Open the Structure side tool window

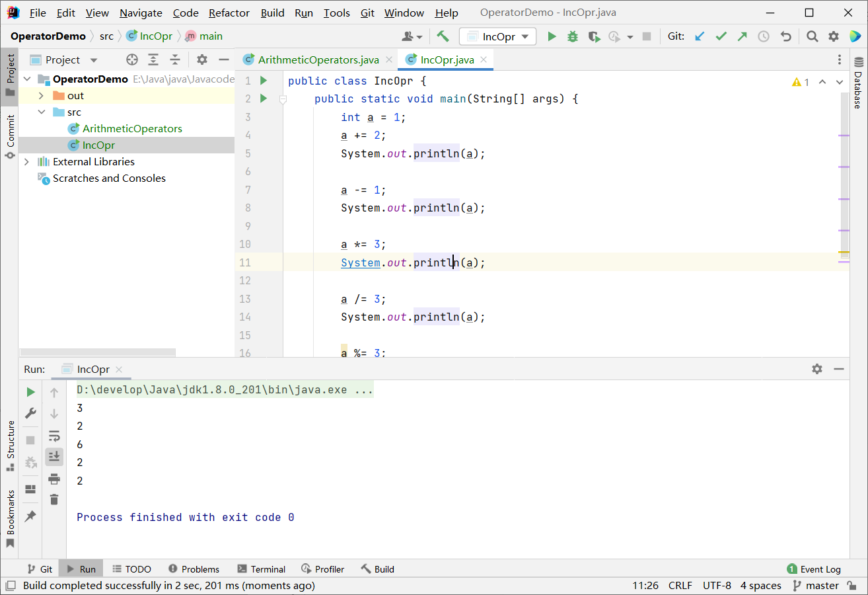tap(10, 446)
